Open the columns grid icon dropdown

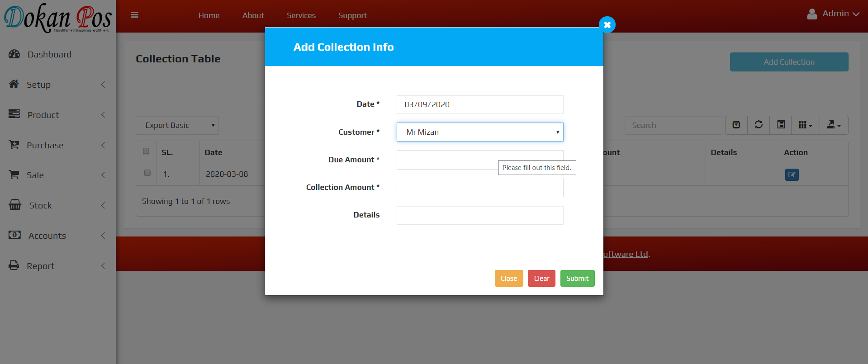coord(805,125)
